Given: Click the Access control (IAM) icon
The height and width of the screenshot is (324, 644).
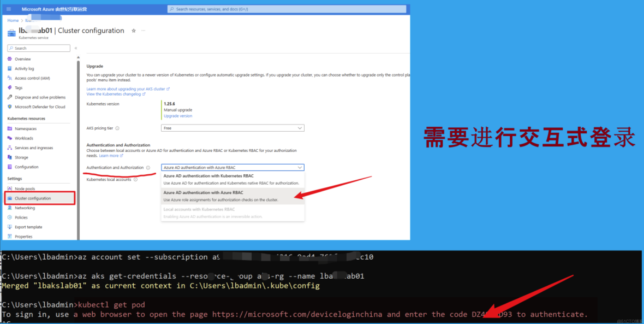Looking at the screenshot, I should point(10,78).
